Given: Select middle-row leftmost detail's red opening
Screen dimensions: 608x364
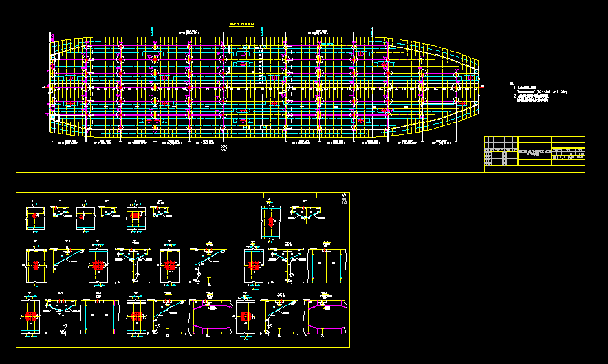Looking at the screenshot, I should tap(35, 265).
